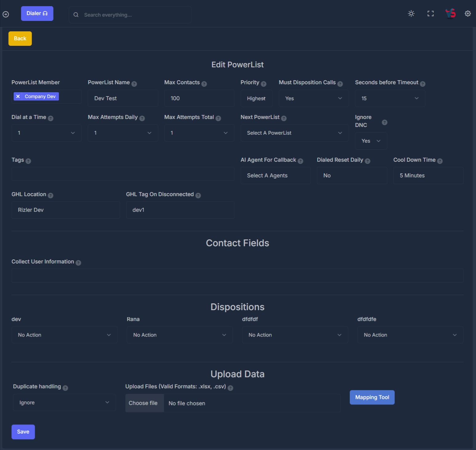
Task: Enter fullscreen using the expand icon
Action: (x=430, y=14)
